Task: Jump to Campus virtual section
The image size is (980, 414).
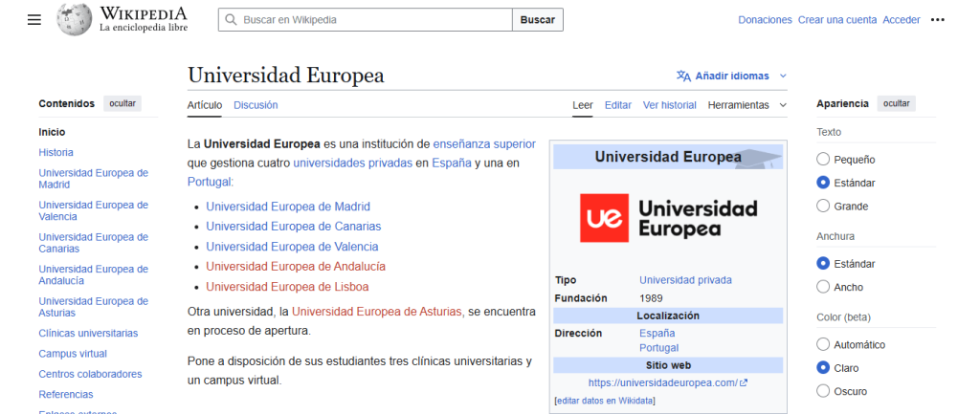Action: [x=73, y=354]
